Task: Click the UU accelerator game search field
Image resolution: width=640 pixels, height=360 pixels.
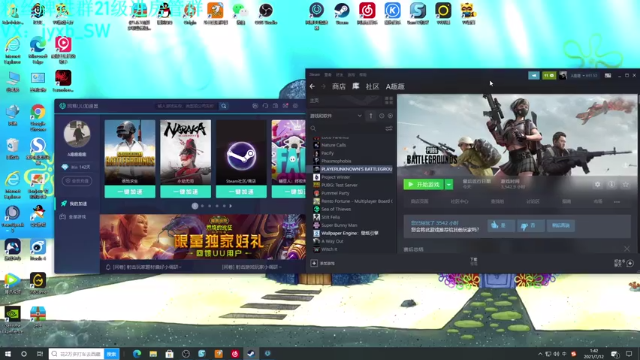Action: pos(186,106)
